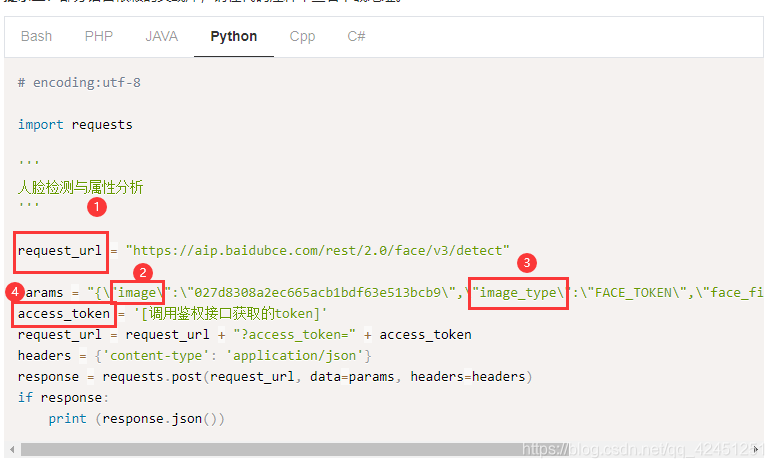Click the print keyword in the last line
Image resolution: width=774 pixels, height=468 pixels.
click(x=68, y=419)
